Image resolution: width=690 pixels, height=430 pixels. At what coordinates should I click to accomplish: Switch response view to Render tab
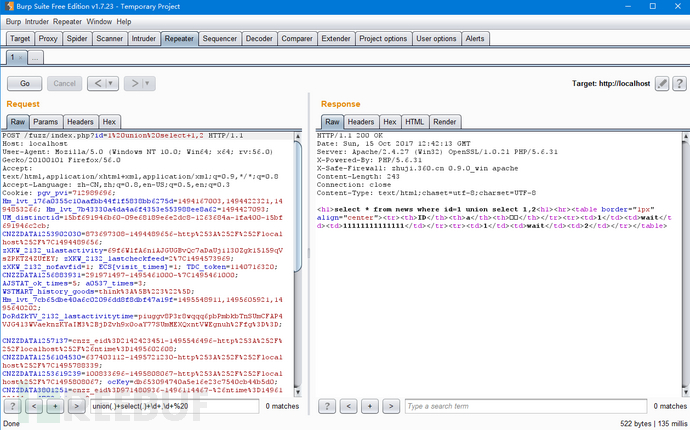point(444,122)
